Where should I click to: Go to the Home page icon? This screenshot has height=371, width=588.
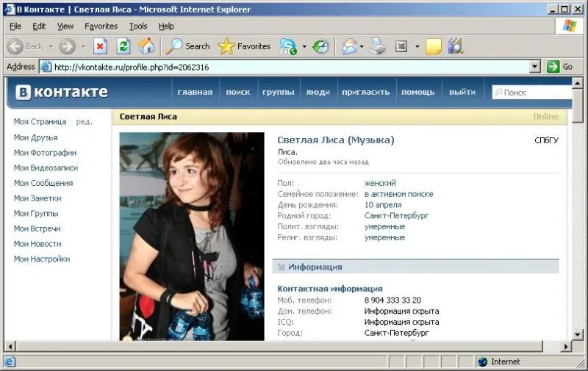[x=146, y=46]
